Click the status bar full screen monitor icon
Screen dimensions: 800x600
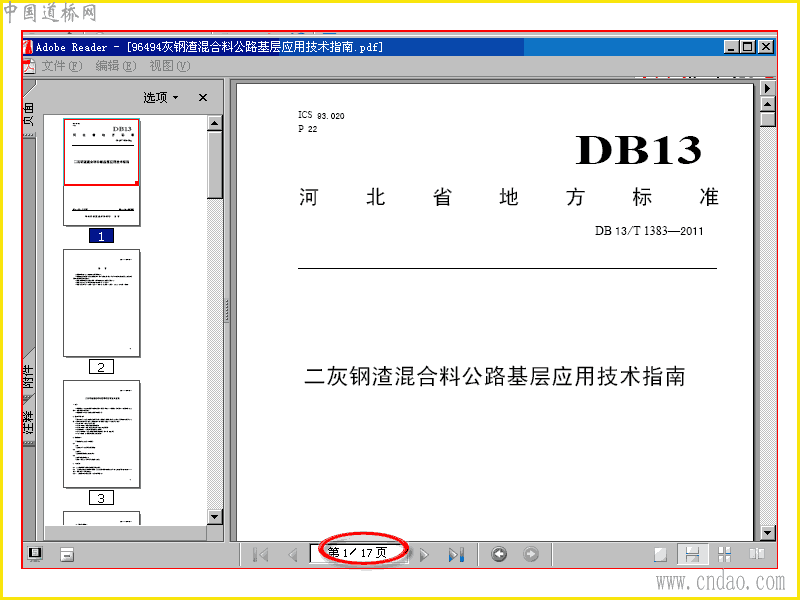(35, 554)
